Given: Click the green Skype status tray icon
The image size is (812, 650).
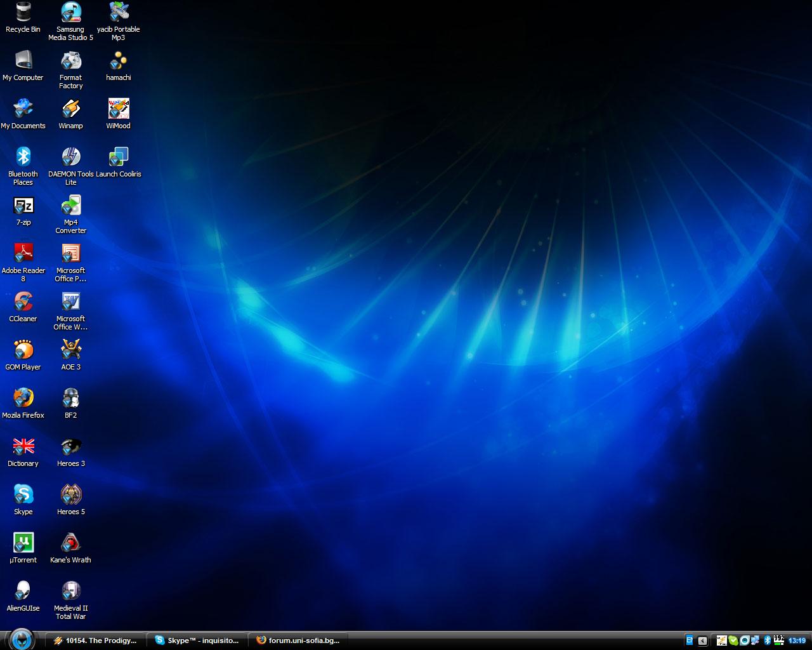Looking at the screenshot, I should [733, 640].
